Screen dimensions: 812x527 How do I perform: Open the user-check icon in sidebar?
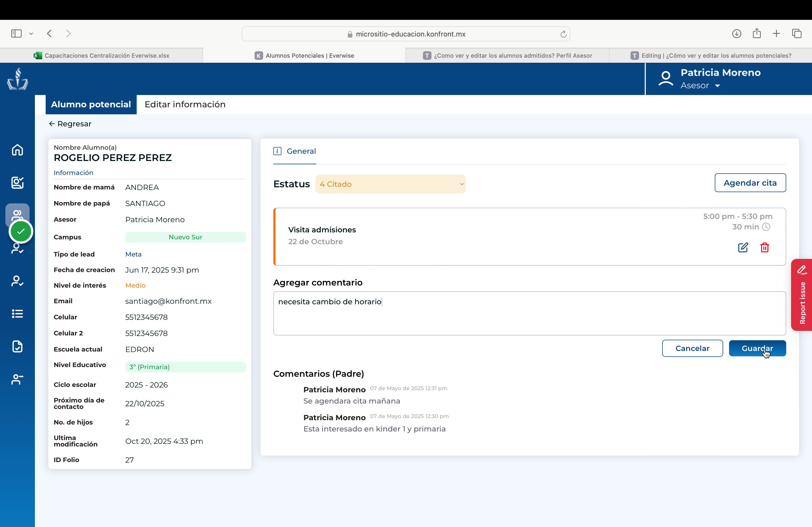tap(17, 281)
